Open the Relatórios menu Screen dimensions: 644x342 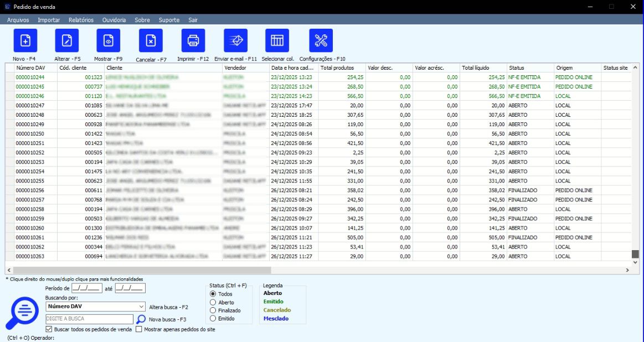tap(81, 20)
